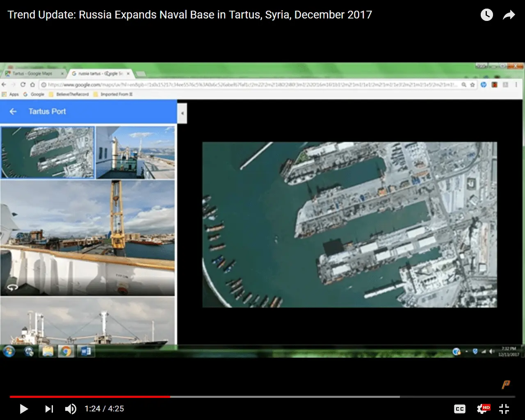
Task: Select the russia tartus Google Search tab
Action: [98, 73]
